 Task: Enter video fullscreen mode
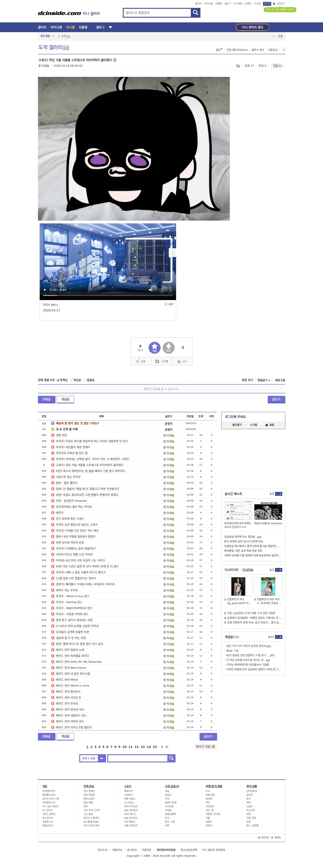tap(161, 290)
